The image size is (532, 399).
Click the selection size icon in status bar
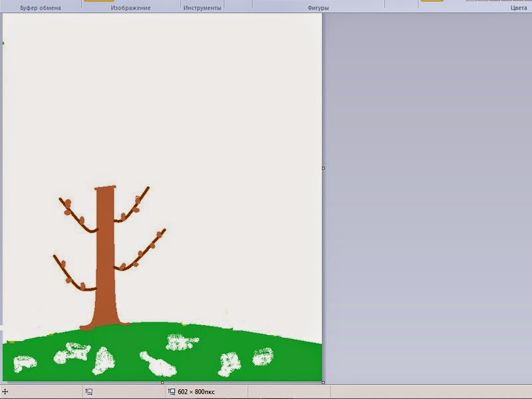coord(89,392)
